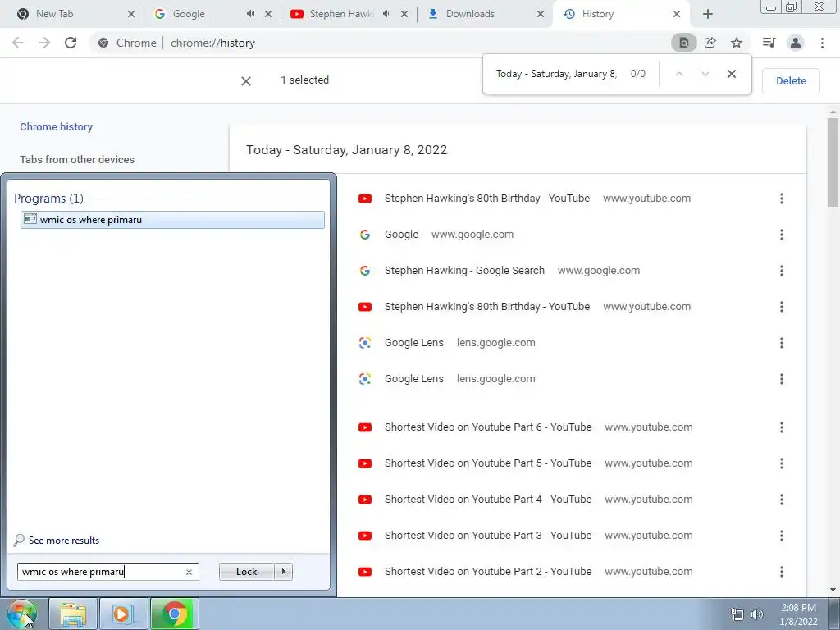This screenshot has height=630, width=840.
Task: Open Google Lens first history entry
Action: (414, 343)
